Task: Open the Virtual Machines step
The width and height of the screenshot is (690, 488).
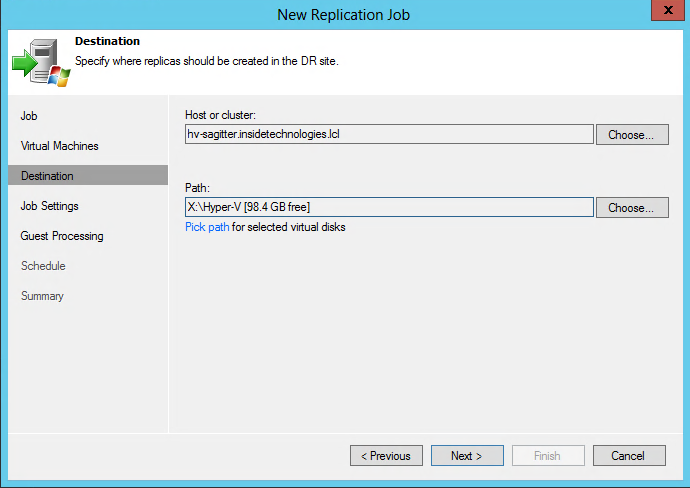Action: [x=60, y=146]
